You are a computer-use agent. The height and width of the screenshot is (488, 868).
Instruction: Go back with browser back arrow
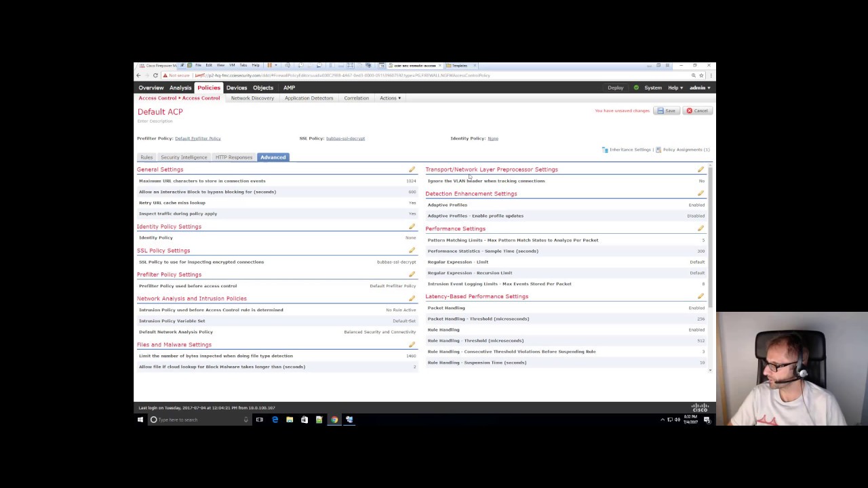[138, 75]
